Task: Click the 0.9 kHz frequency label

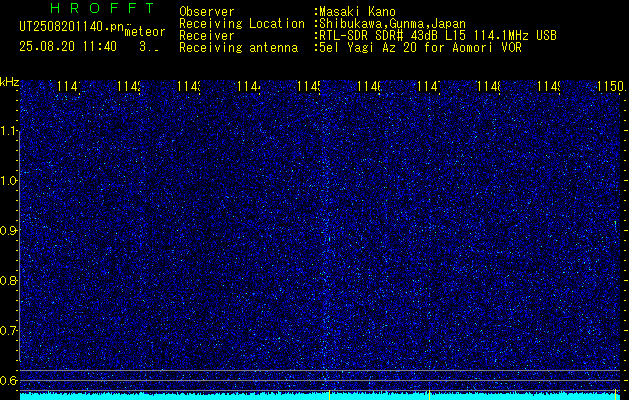Action: pyautogui.click(x=9, y=231)
